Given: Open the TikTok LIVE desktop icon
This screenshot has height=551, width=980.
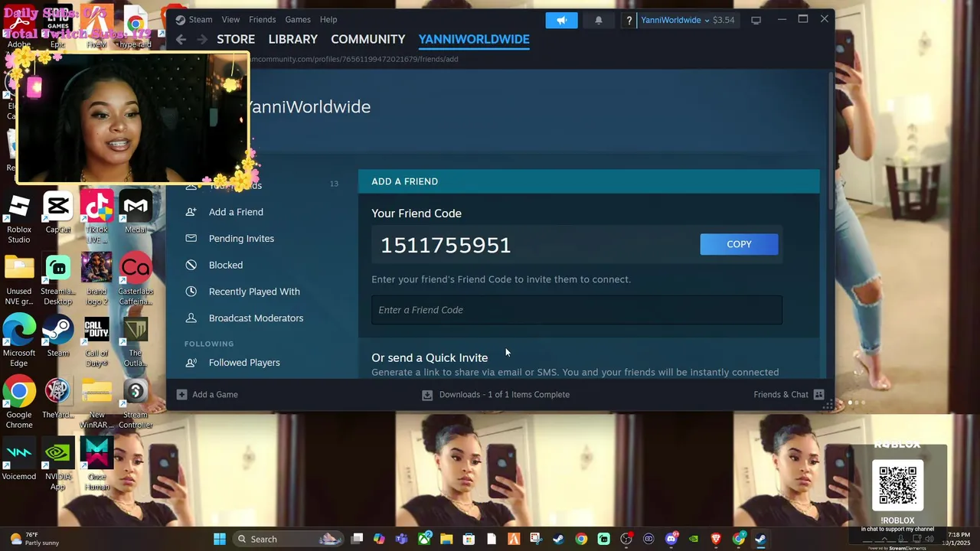Looking at the screenshot, I should (97, 218).
